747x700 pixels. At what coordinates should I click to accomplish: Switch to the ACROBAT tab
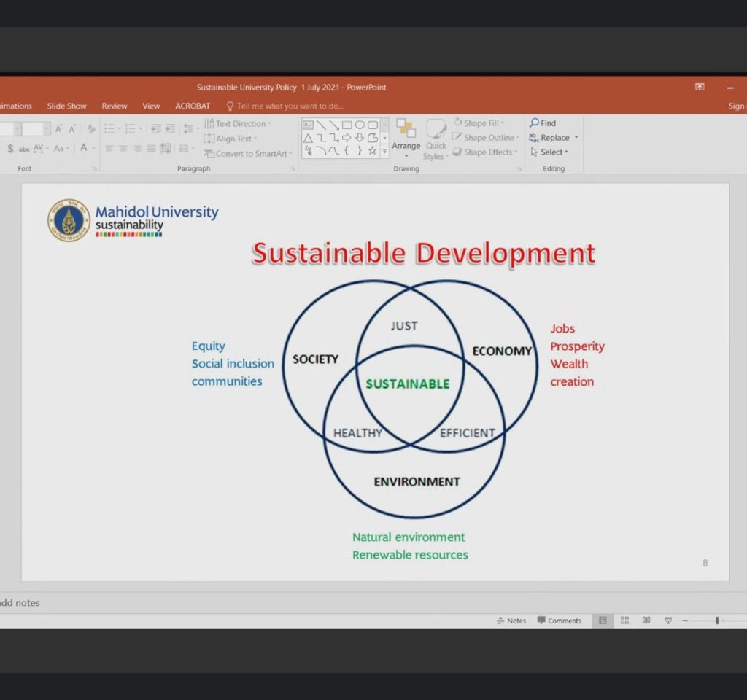(193, 106)
